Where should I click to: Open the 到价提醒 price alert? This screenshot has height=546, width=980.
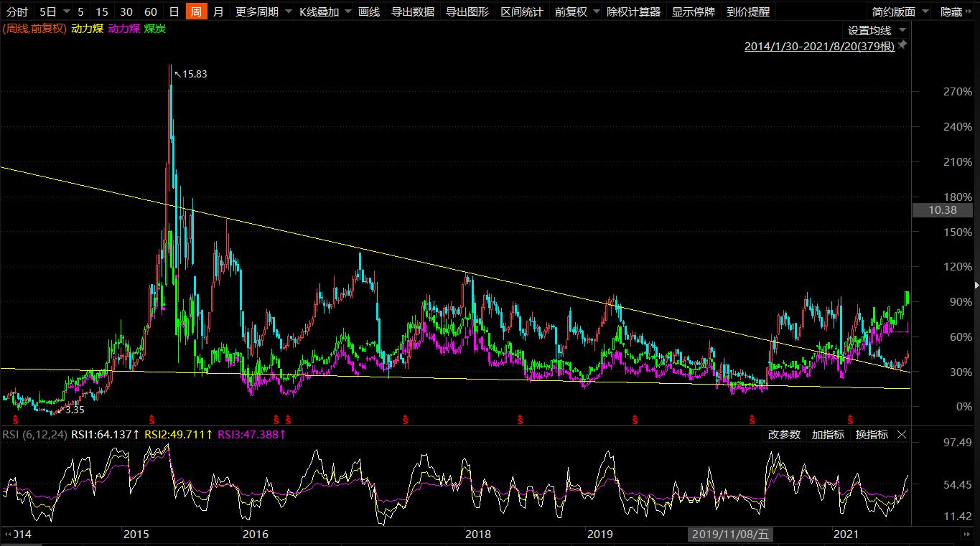click(x=748, y=11)
